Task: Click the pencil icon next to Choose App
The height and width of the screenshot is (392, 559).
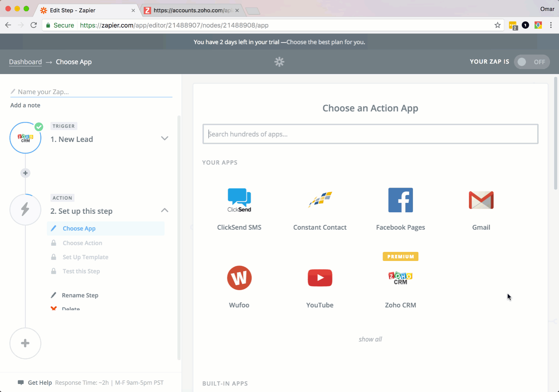Action: 53,228
